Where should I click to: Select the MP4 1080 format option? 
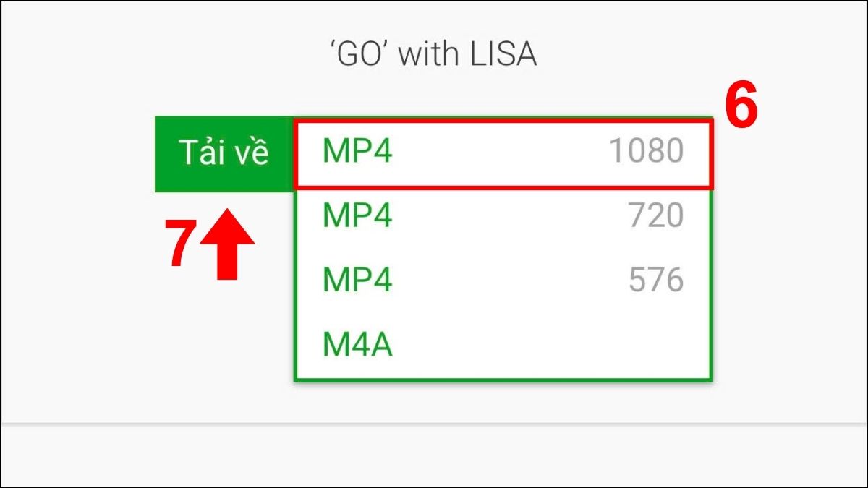tap(503, 153)
